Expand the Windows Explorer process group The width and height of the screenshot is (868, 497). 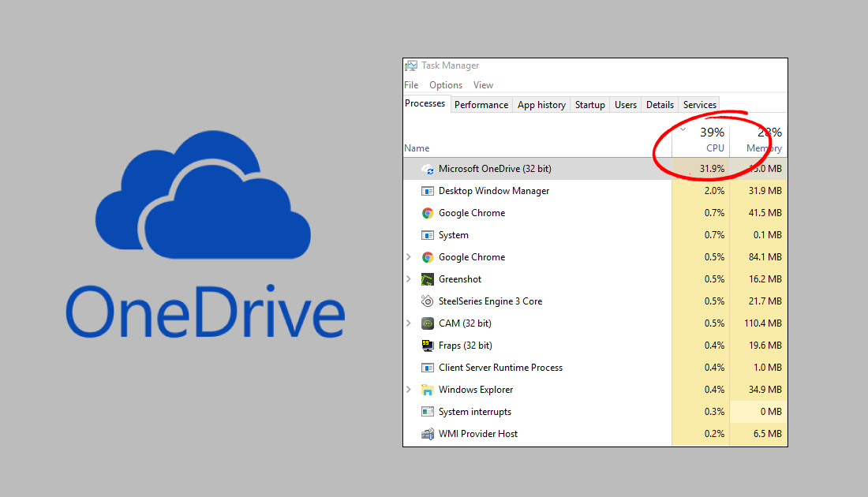tap(409, 390)
